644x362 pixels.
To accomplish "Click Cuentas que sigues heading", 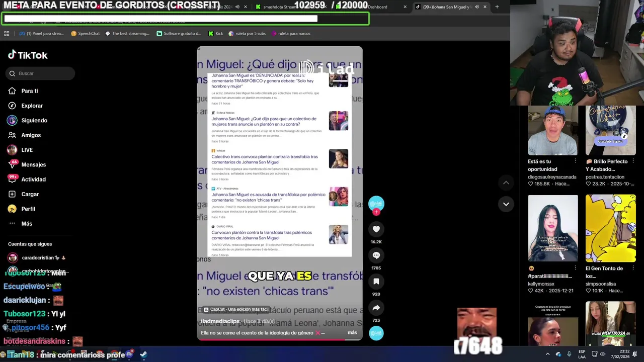I will point(30,244).
